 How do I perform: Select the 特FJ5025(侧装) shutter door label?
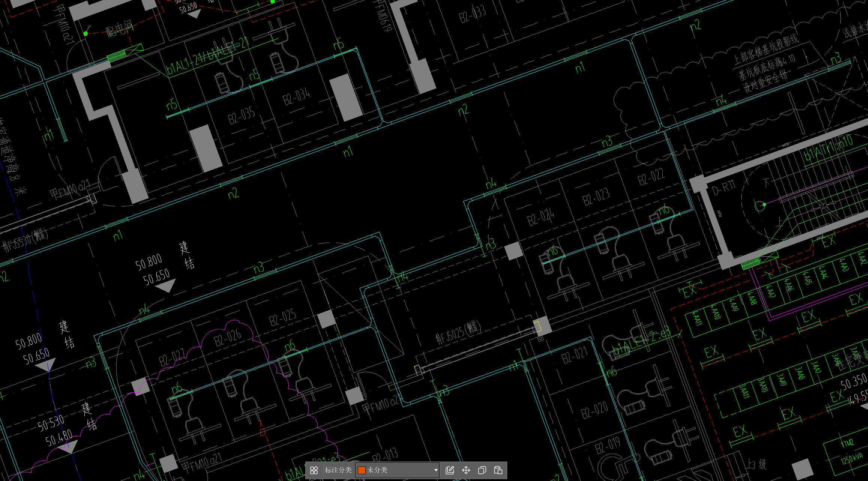click(x=459, y=332)
